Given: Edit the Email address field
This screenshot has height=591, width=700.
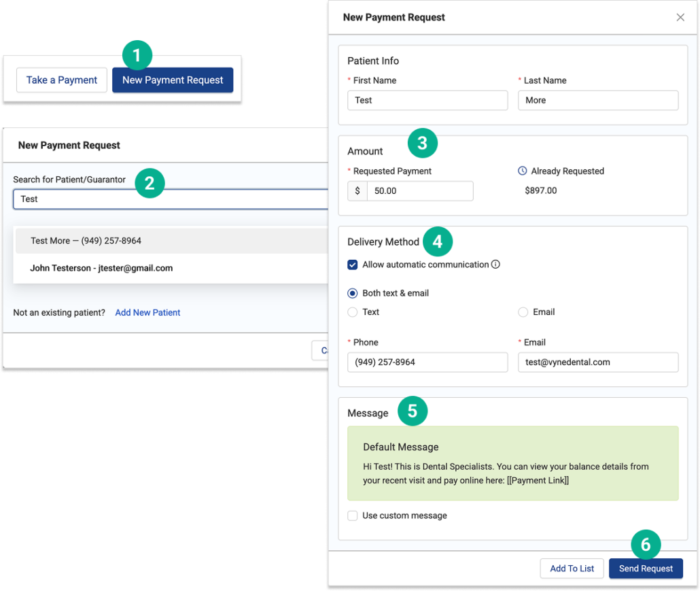Looking at the screenshot, I should pos(597,362).
